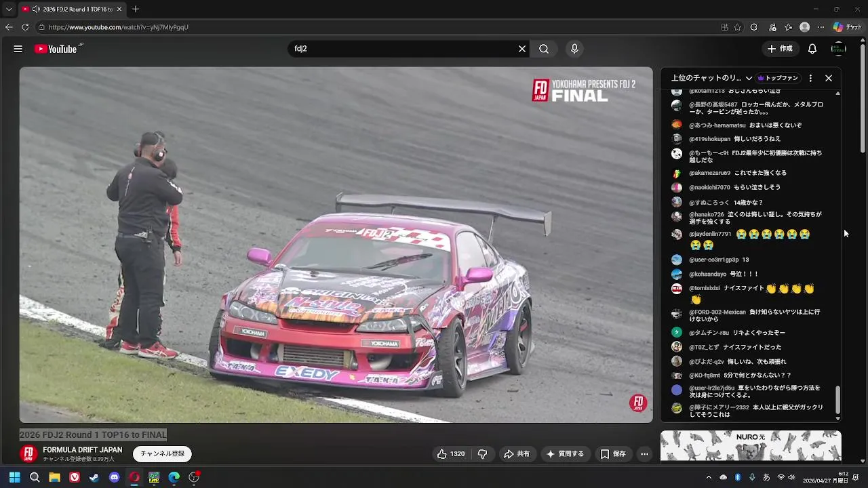Click chat message from @tomixixixi

click(751, 293)
